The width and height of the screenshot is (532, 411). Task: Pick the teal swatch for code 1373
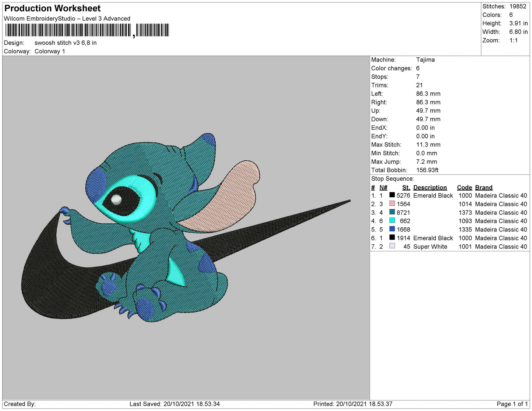pyautogui.click(x=392, y=212)
